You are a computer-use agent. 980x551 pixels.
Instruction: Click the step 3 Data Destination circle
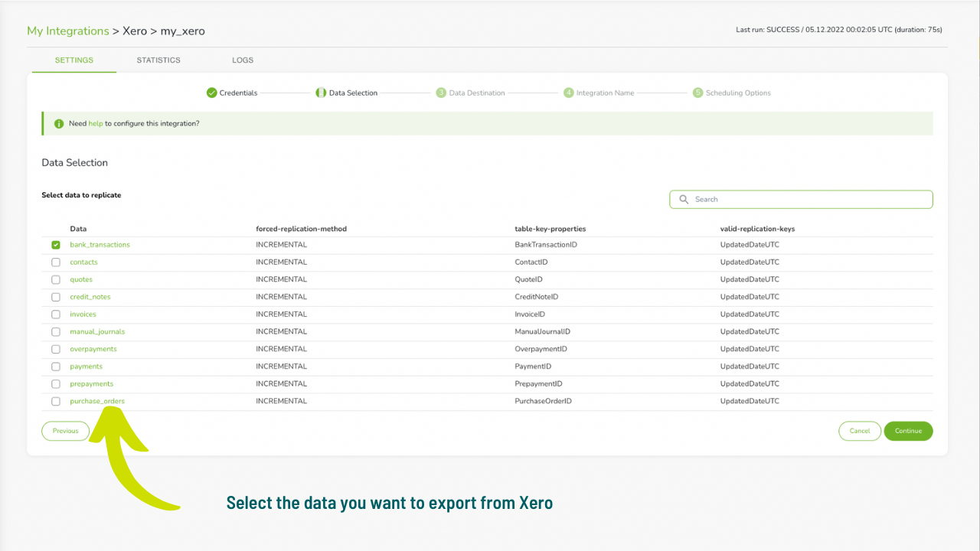pyautogui.click(x=441, y=93)
